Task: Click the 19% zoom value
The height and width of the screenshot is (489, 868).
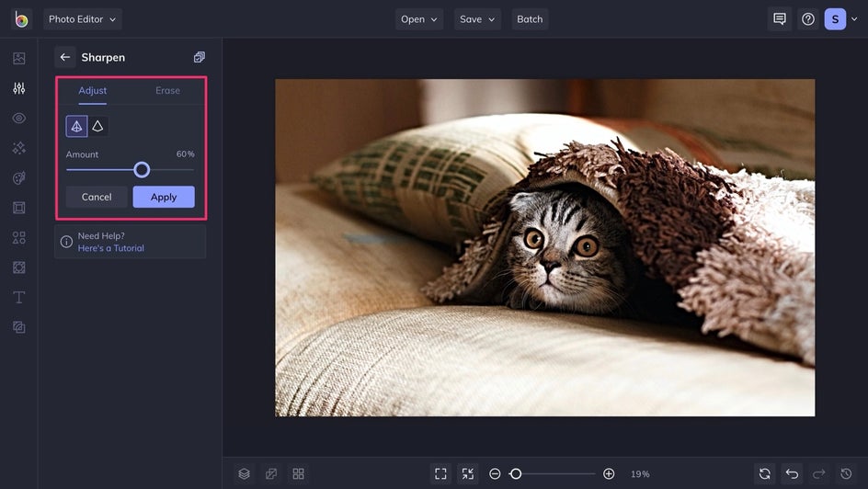Action: point(640,474)
